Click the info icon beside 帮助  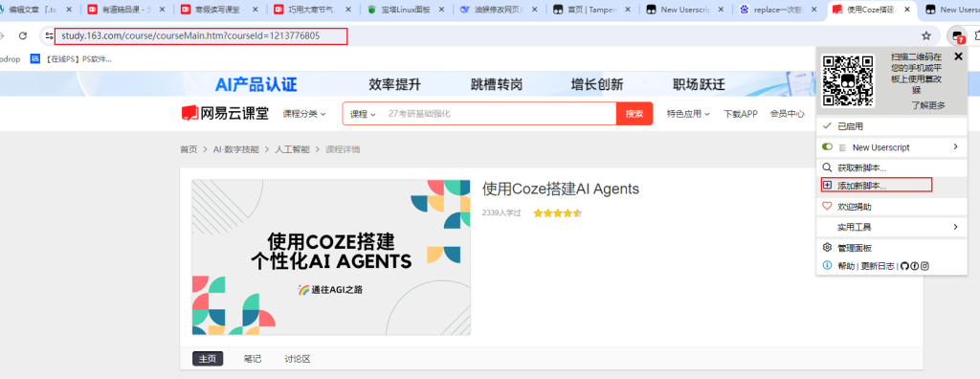click(x=828, y=265)
